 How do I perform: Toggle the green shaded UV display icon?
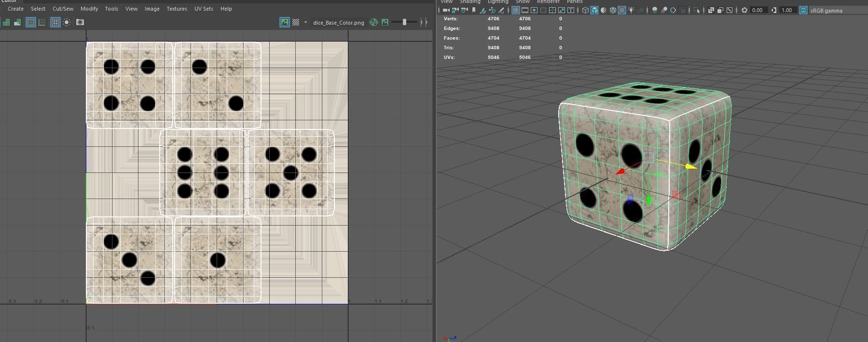(6, 22)
